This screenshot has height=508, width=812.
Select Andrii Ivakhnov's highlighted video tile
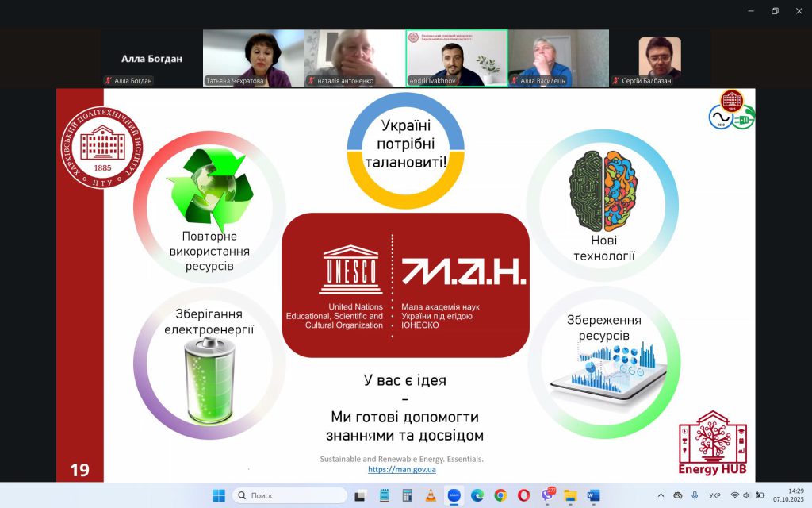(x=456, y=58)
